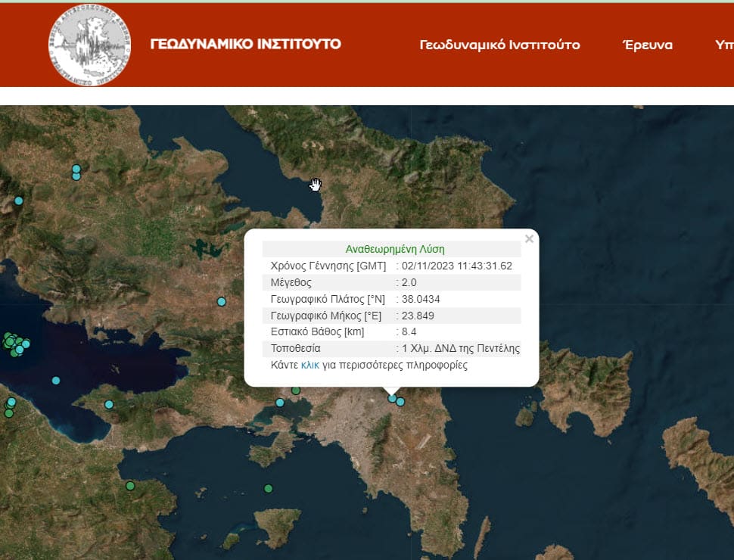Select the magnitude value 2.0
The width and height of the screenshot is (734, 560).
click(x=409, y=282)
